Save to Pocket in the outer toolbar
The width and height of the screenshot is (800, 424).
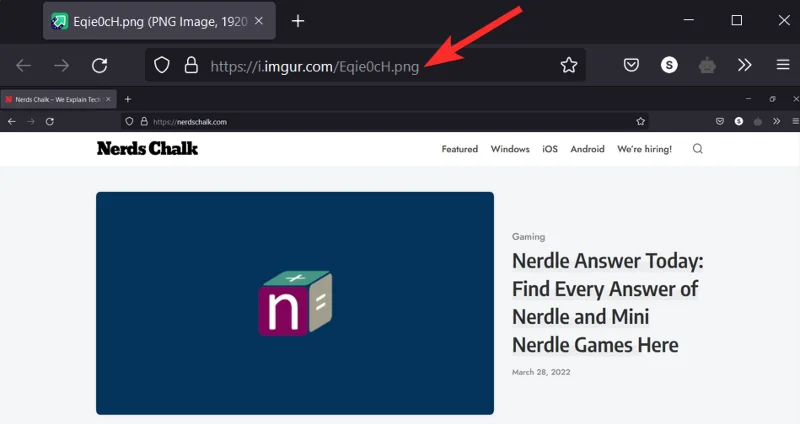[631, 65]
